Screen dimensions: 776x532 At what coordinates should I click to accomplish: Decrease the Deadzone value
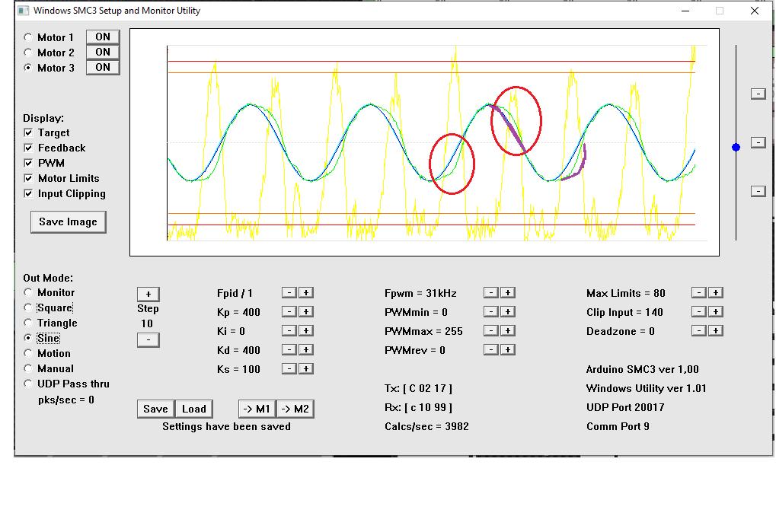pyautogui.click(x=699, y=330)
